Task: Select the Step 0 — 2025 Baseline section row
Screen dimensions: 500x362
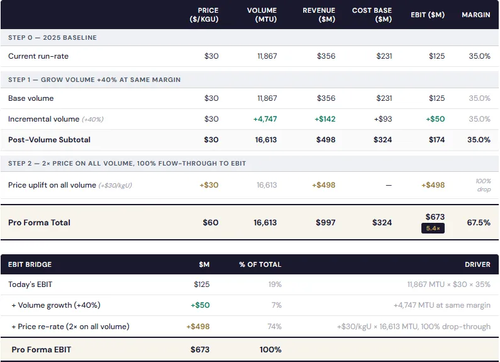Action: click(250, 38)
